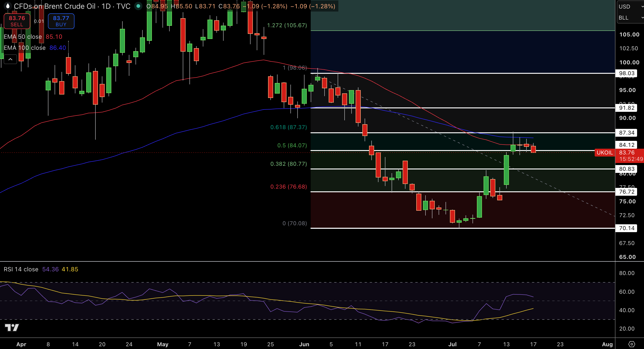Click the green market status dot
This screenshot has height=349, width=644.
pos(138,6)
